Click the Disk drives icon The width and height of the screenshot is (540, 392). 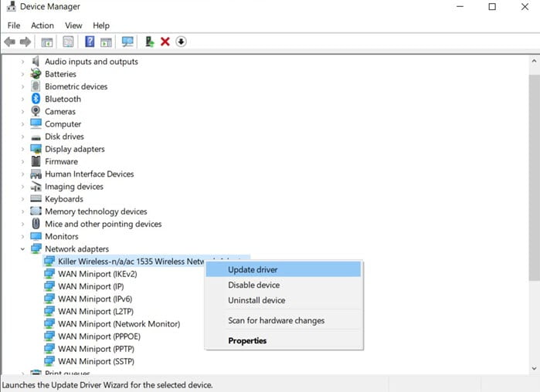coord(36,137)
